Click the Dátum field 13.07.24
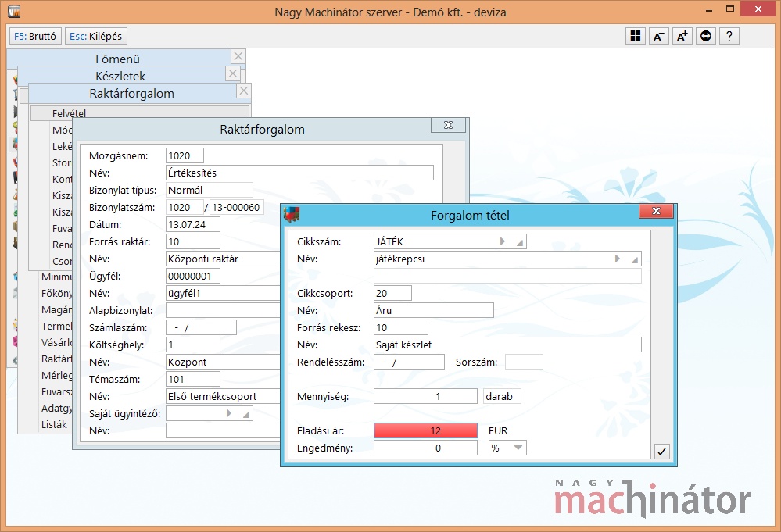 coord(193,224)
